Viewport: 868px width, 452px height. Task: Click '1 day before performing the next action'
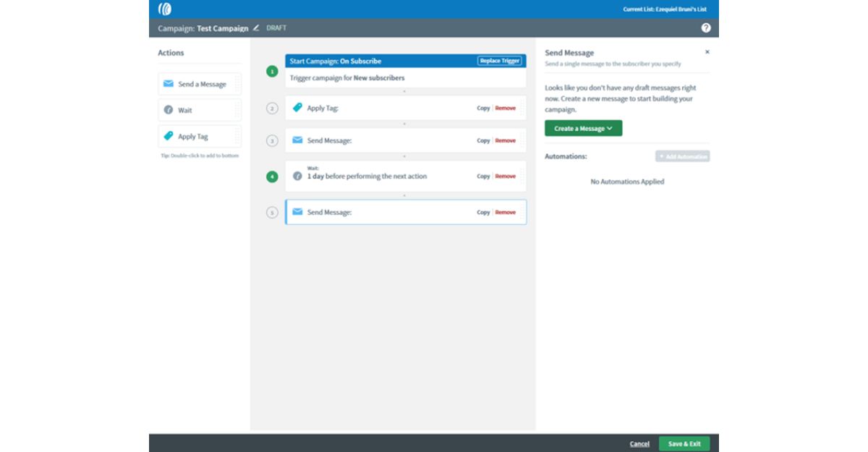[x=367, y=176]
